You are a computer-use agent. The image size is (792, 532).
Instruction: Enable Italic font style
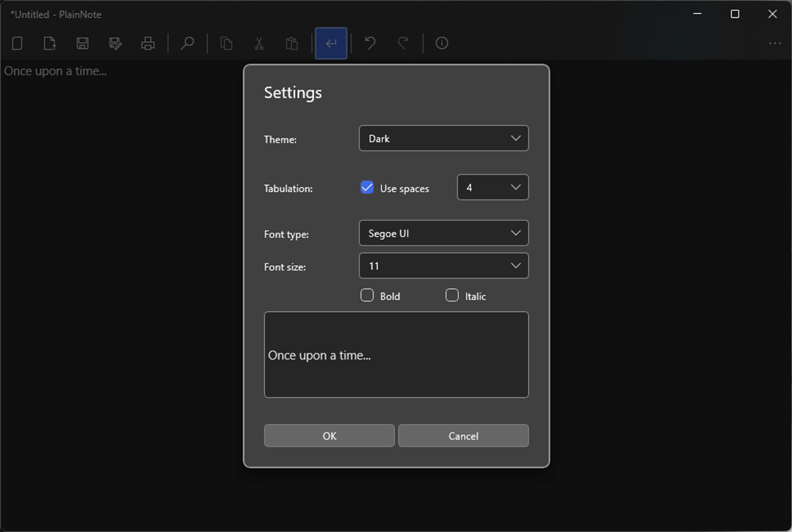[452, 295]
